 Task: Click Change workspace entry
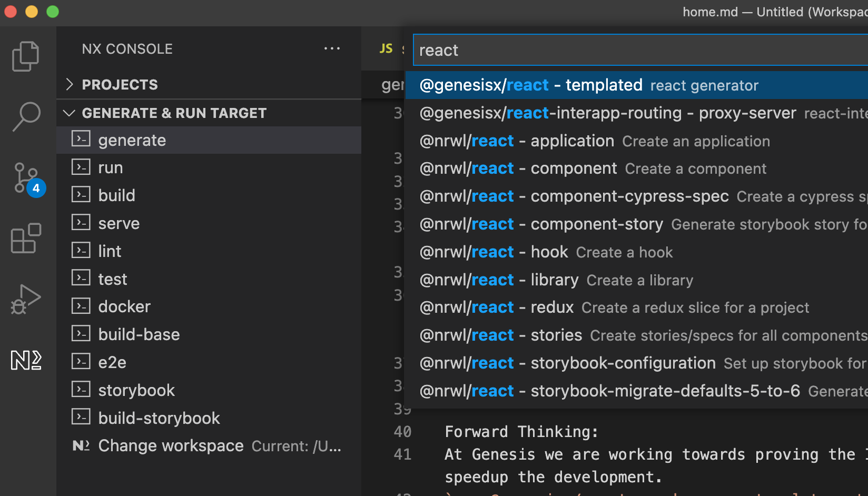tap(209, 446)
